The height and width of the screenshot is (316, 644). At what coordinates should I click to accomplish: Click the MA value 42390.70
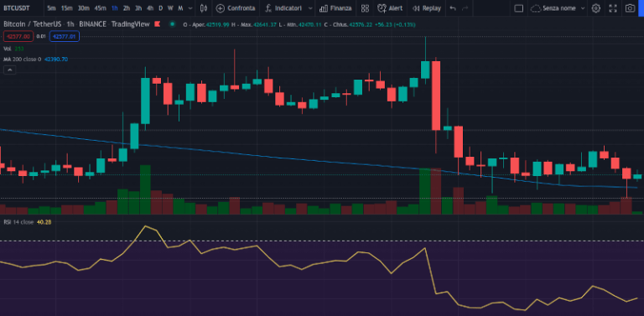pos(56,60)
